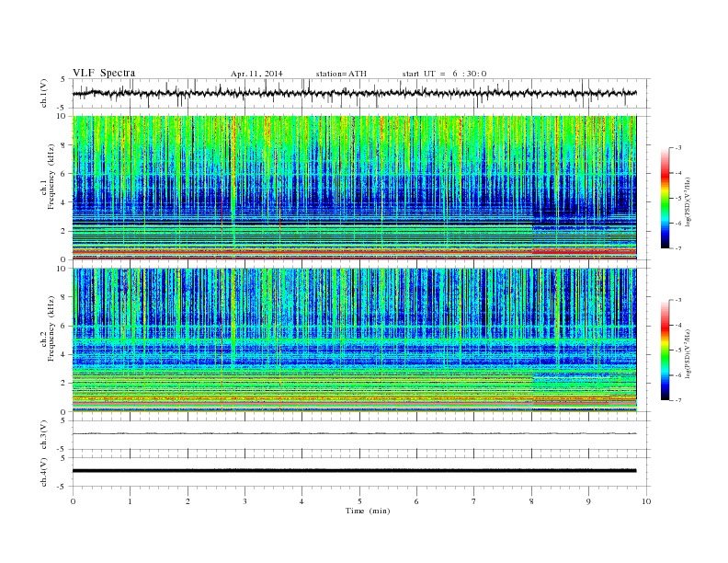Click the ch.3(V) waveform trace panel
Image resolution: width=728 pixels, height=563 pixels.
361,435
